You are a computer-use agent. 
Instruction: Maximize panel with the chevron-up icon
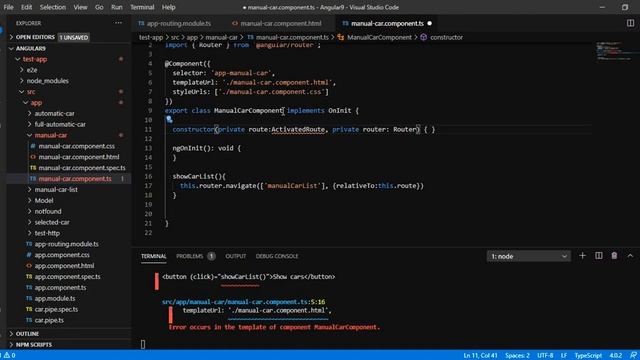coord(630,256)
